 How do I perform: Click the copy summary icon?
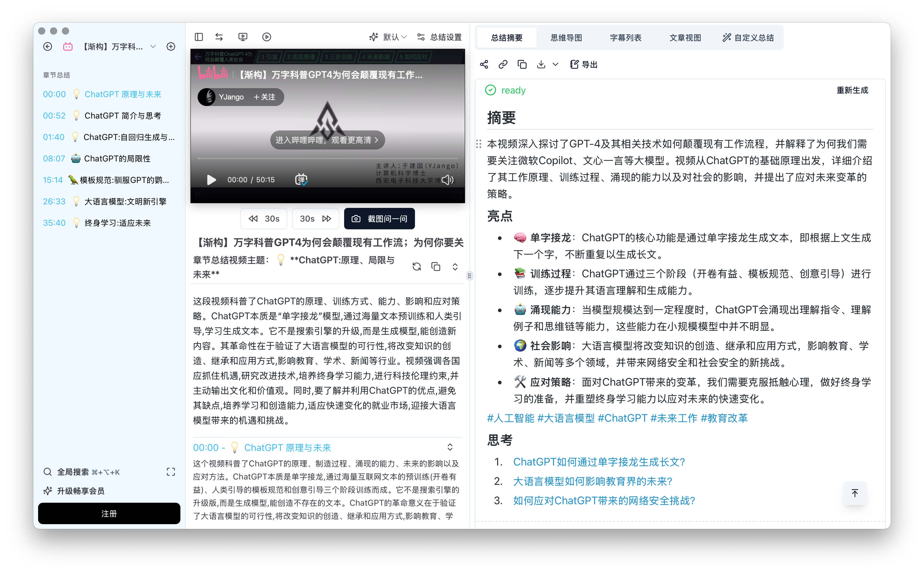(x=522, y=64)
